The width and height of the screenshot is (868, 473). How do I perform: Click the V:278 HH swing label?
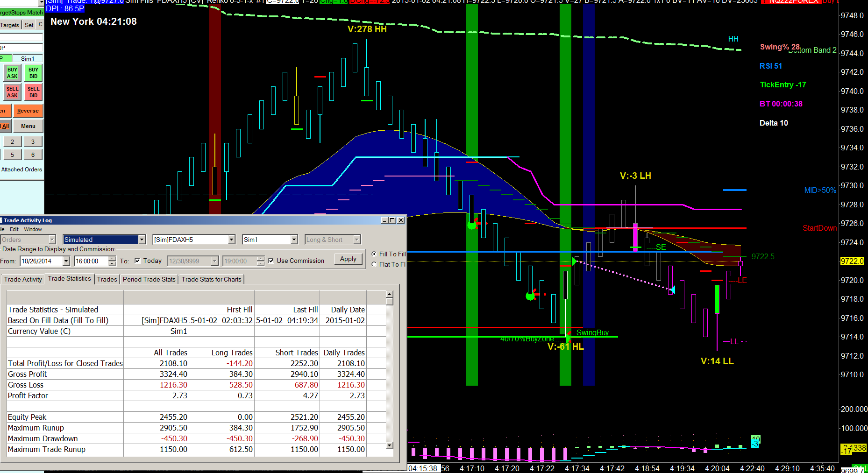pos(367,29)
